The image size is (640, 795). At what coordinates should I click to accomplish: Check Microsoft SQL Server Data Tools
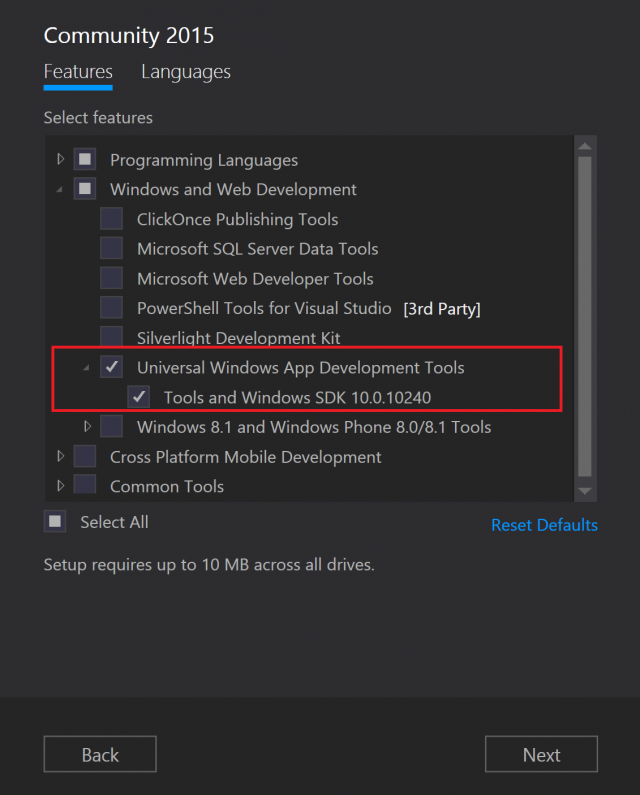pos(111,248)
